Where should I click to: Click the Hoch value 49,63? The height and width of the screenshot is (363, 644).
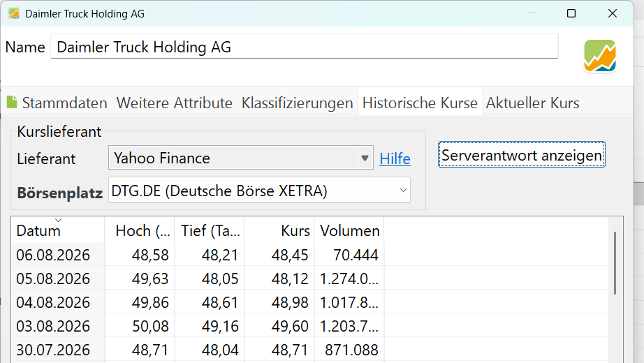150,279
